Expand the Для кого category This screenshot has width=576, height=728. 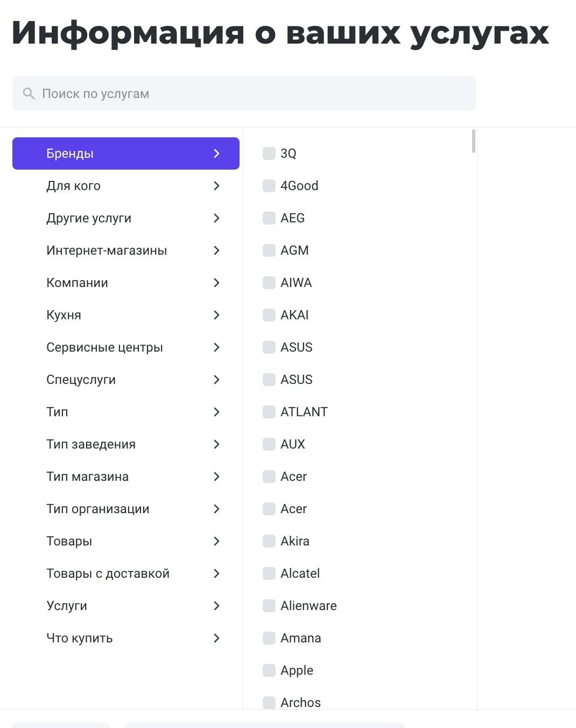click(x=126, y=186)
